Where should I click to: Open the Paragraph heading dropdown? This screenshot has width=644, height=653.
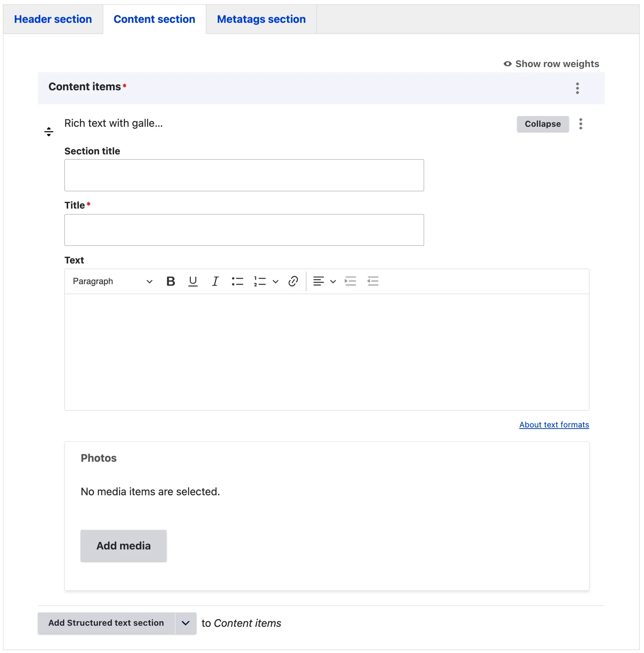[x=112, y=282]
